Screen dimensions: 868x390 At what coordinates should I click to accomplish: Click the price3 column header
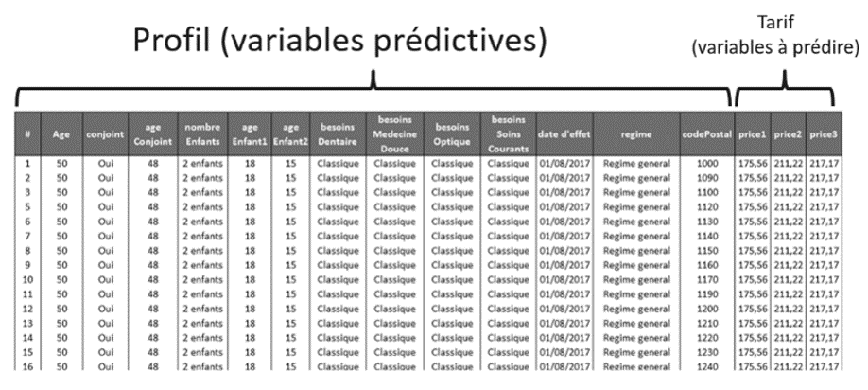[824, 134]
